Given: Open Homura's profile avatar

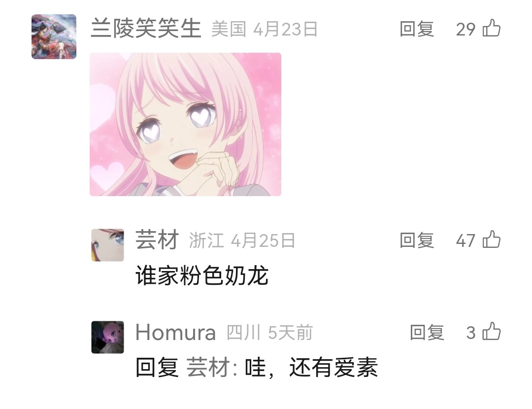Looking at the screenshot, I should point(107,337).
